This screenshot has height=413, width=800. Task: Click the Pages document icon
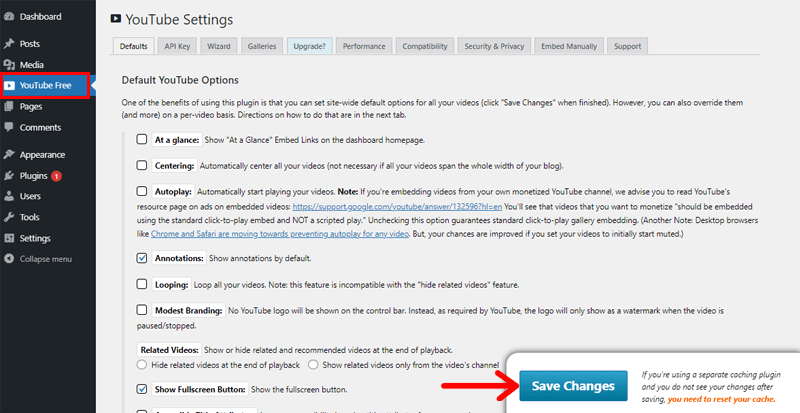(x=9, y=106)
